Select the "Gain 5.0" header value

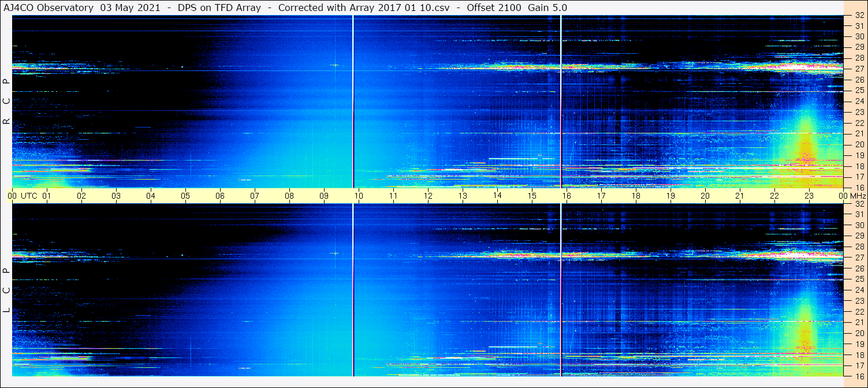pos(547,8)
